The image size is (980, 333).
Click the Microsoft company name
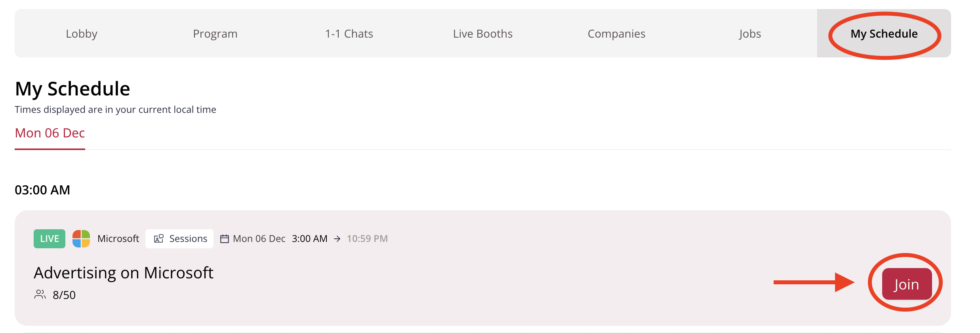(118, 239)
